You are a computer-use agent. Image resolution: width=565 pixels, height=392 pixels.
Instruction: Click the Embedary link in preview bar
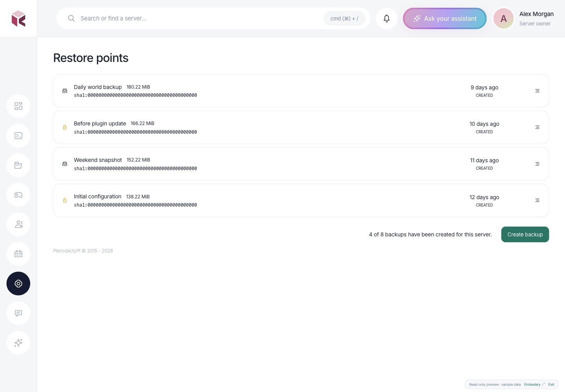point(534,385)
